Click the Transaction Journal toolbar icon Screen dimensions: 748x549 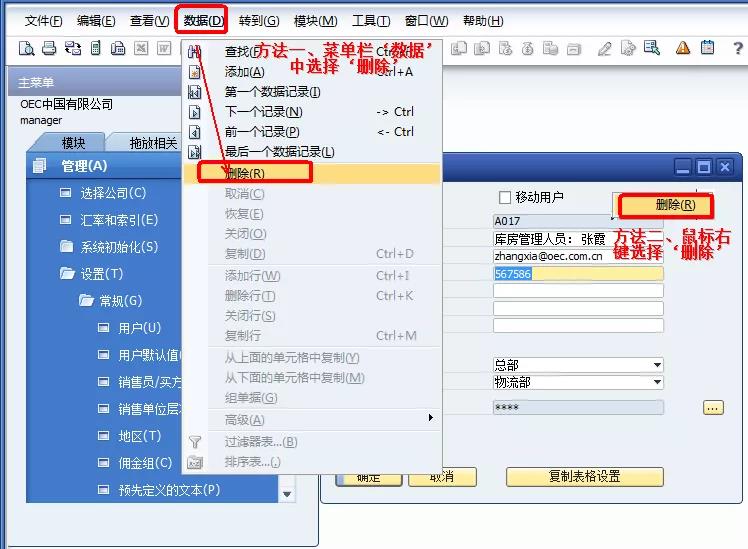pyautogui.click(x=574, y=48)
